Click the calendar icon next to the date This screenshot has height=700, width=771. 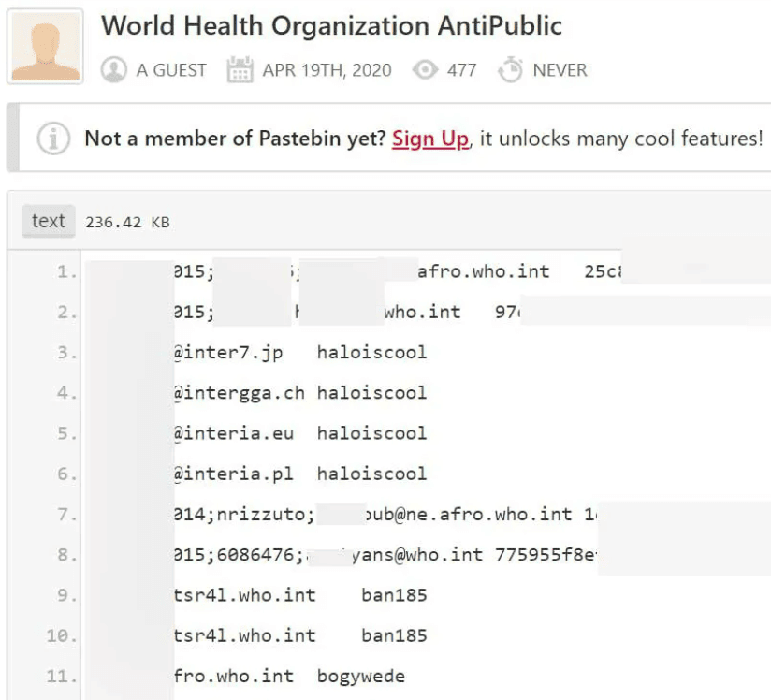click(240, 70)
